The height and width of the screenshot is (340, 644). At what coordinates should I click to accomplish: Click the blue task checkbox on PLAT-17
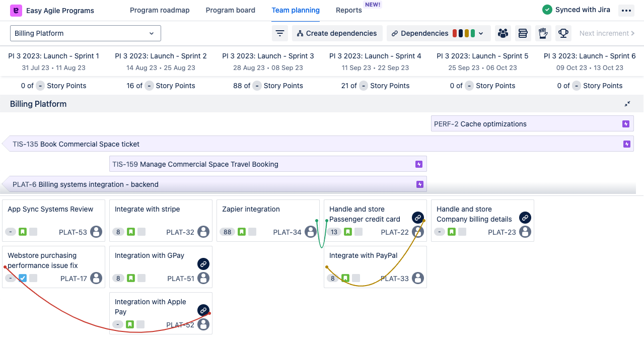pos(23,278)
